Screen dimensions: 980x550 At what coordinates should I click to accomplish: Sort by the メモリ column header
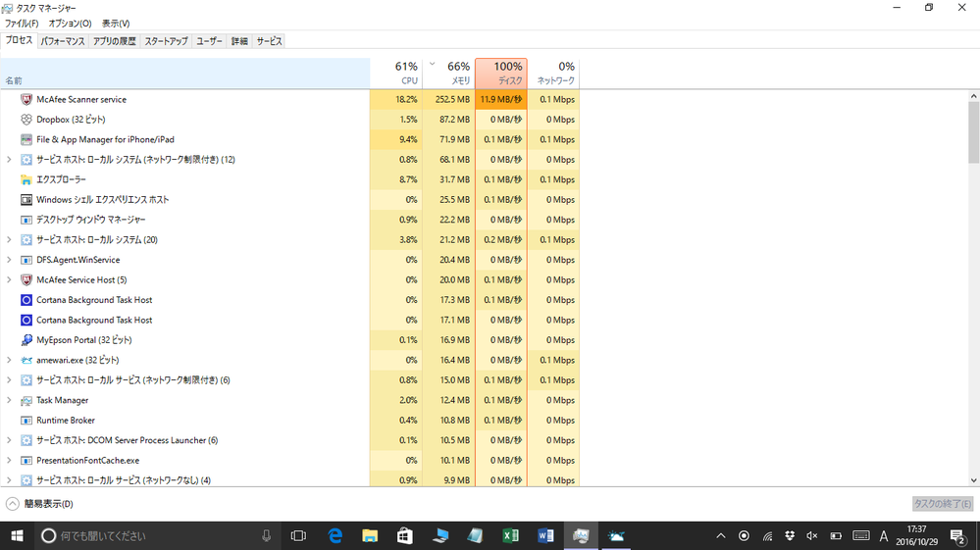[448, 74]
